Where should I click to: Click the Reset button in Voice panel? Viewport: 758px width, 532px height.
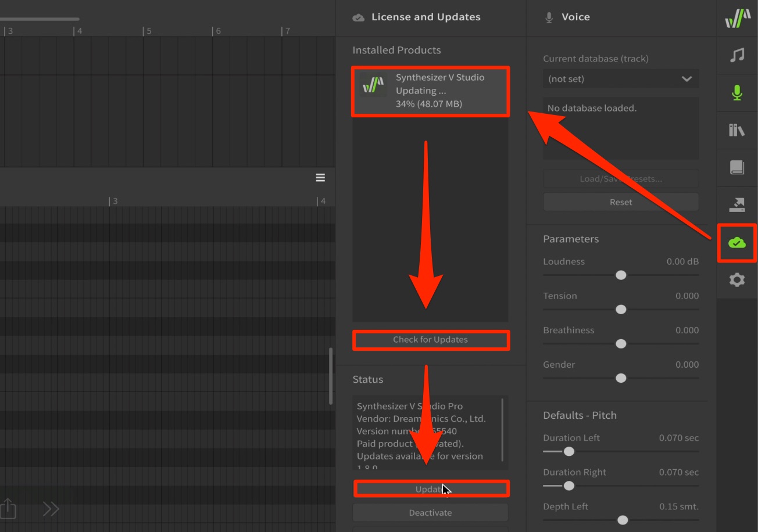pyautogui.click(x=621, y=202)
